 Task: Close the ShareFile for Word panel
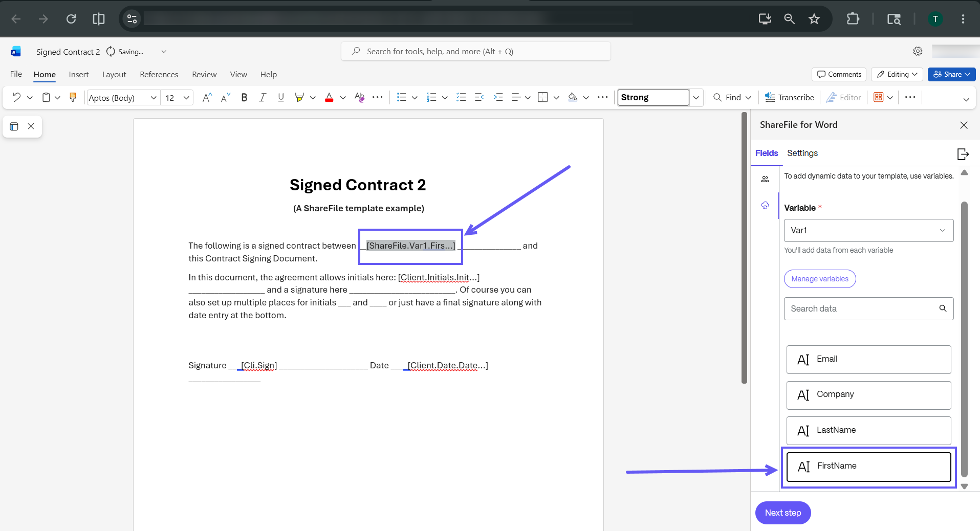(x=964, y=125)
